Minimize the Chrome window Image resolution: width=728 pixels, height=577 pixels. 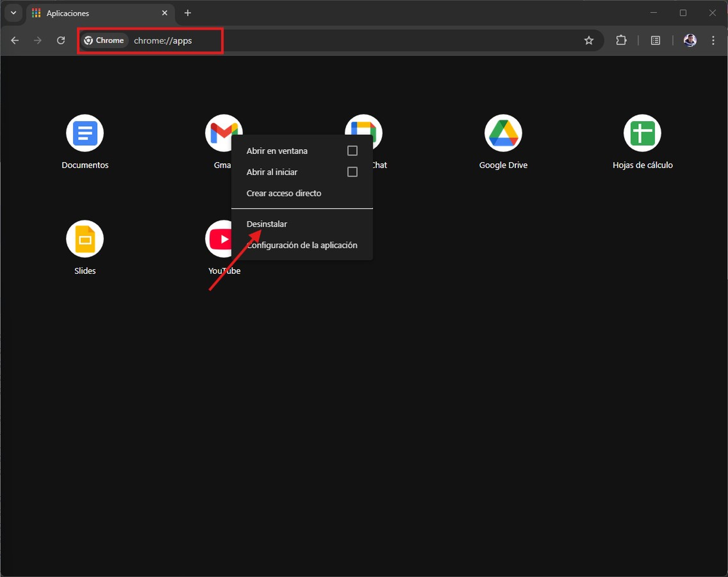653,13
